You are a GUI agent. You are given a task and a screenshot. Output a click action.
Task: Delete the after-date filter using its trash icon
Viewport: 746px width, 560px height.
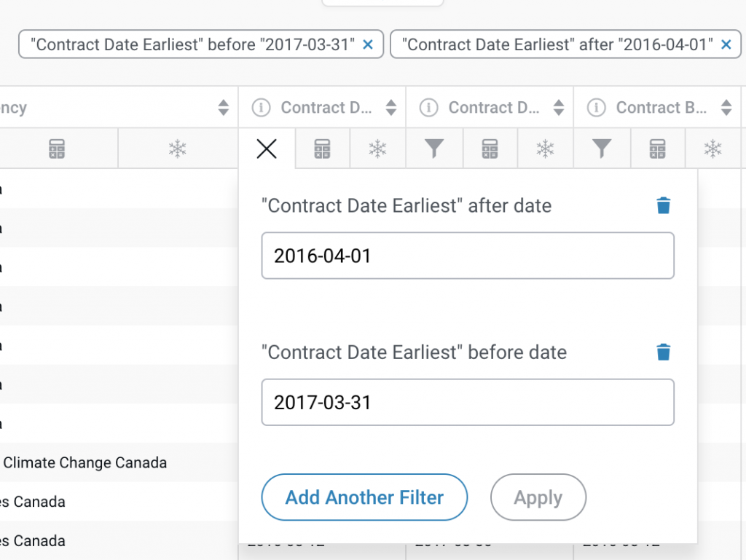(x=664, y=205)
